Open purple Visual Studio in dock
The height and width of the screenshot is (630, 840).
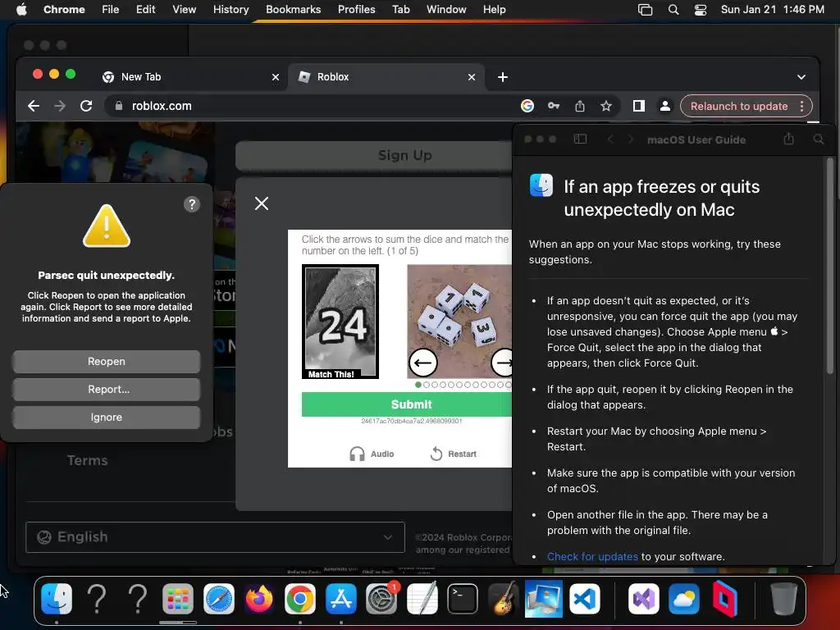(x=643, y=598)
